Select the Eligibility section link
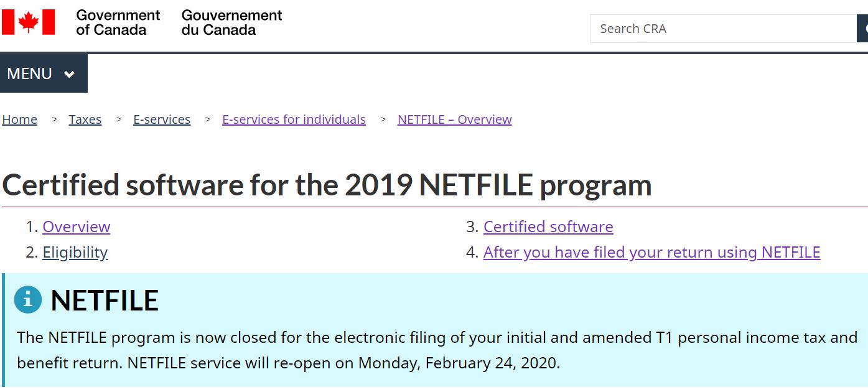Viewport: 868px width, 392px height. pyautogui.click(x=75, y=252)
